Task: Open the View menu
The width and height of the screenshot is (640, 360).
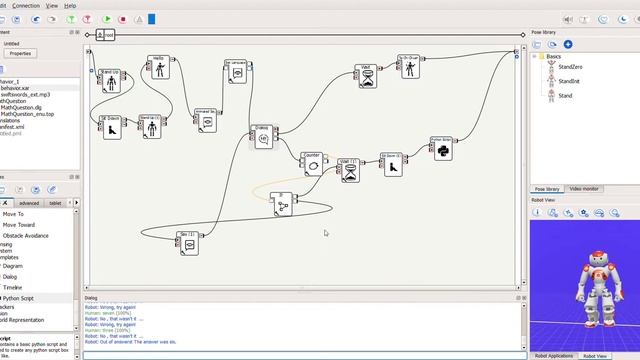Action: (51, 6)
